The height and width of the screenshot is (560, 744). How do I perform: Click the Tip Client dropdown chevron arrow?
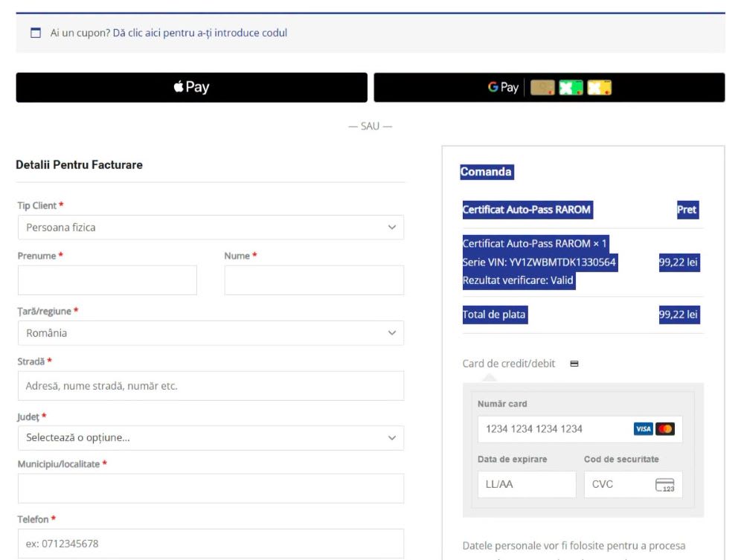tap(392, 227)
